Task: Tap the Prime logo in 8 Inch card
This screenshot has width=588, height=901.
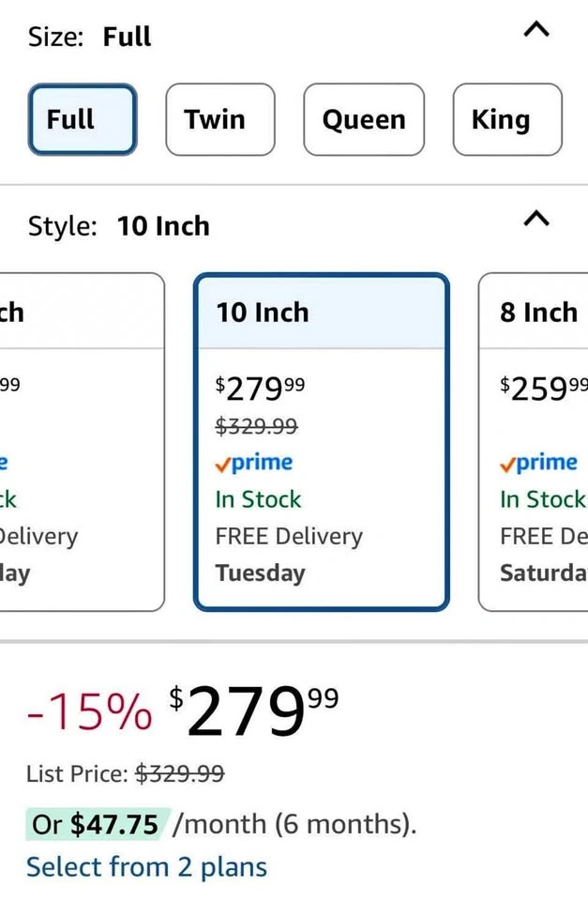Action: tap(539, 463)
